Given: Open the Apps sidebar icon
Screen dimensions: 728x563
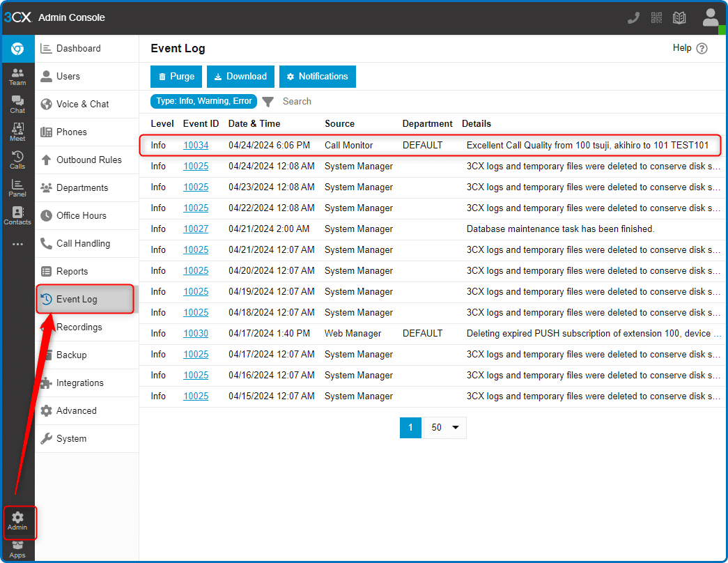Looking at the screenshot, I should (17, 550).
